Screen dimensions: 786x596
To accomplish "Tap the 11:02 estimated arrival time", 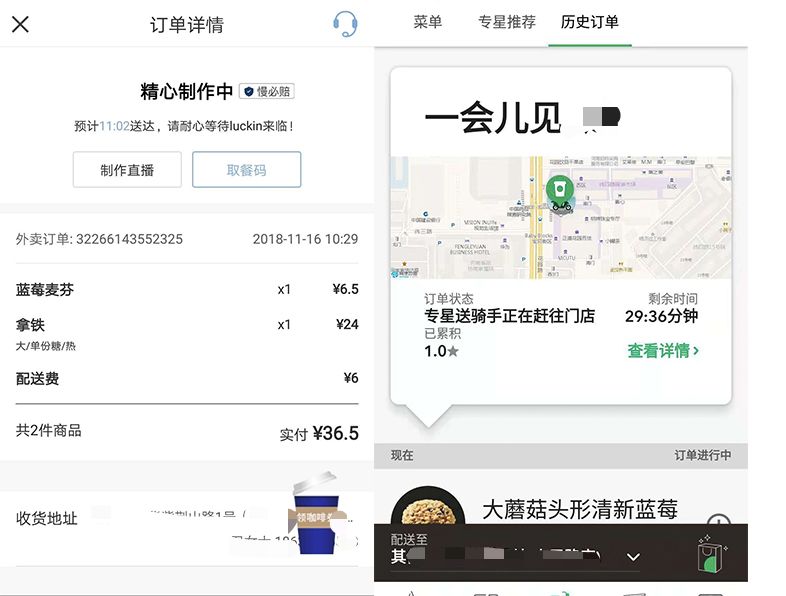I will point(114,126).
